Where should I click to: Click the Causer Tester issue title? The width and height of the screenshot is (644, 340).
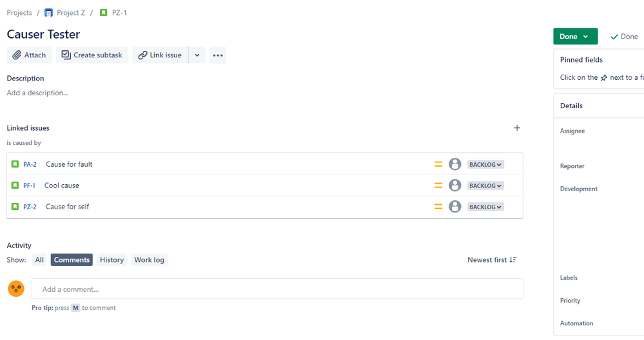pos(43,34)
